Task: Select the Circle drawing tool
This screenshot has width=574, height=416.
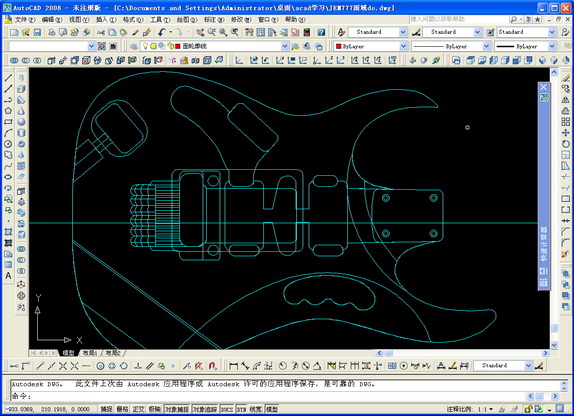Action: point(8,144)
